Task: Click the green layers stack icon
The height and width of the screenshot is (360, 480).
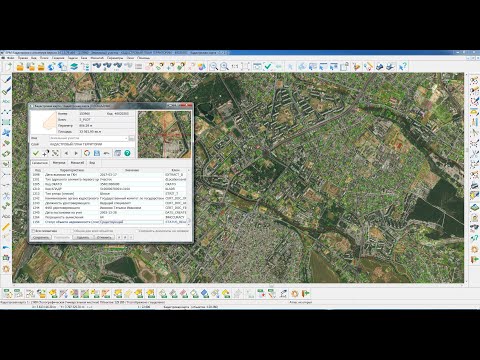Action: [x=74, y=66]
